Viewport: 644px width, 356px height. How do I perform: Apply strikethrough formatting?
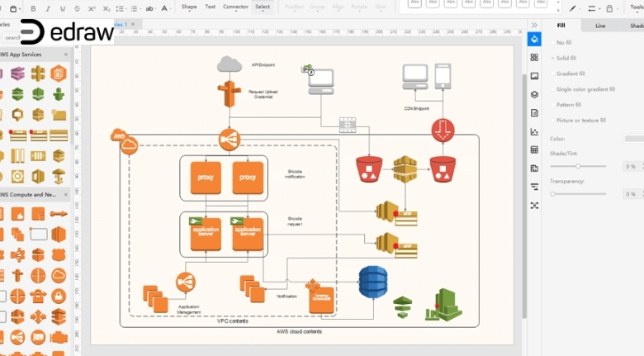[x=77, y=8]
